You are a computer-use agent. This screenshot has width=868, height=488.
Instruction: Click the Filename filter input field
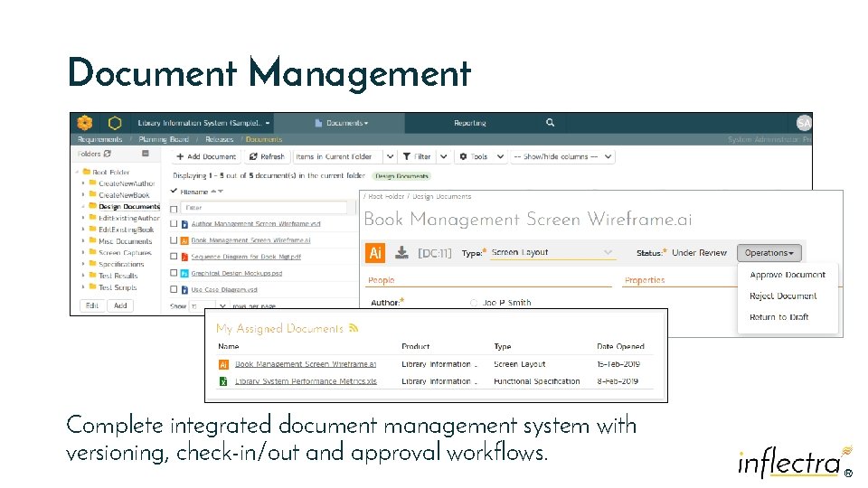(263, 208)
